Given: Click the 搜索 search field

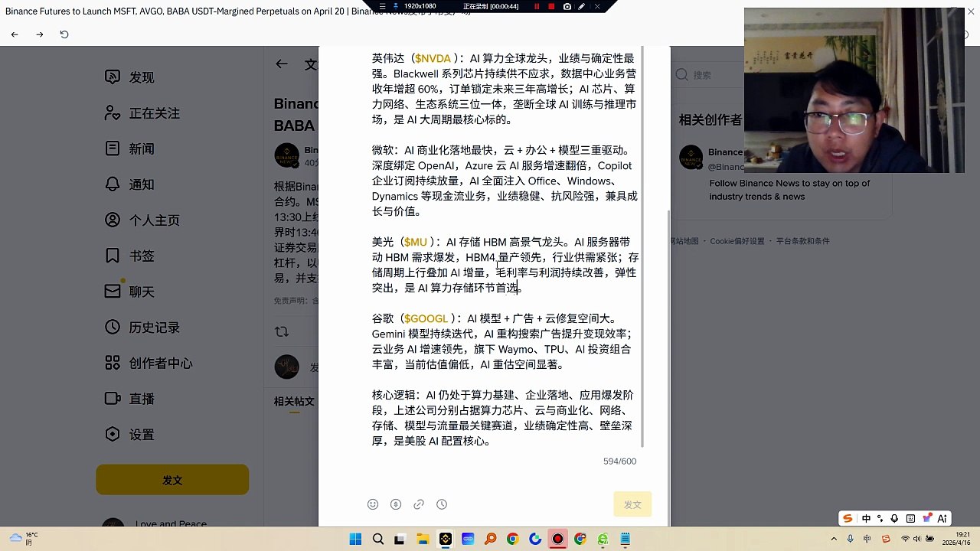Looking at the screenshot, I should 708,75.
